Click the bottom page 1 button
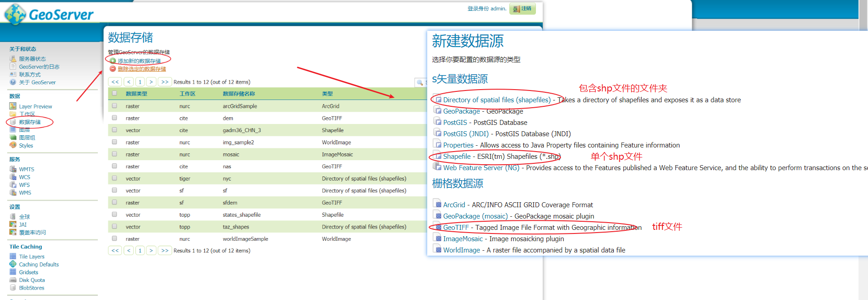The image size is (868, 300). (140, 250)
